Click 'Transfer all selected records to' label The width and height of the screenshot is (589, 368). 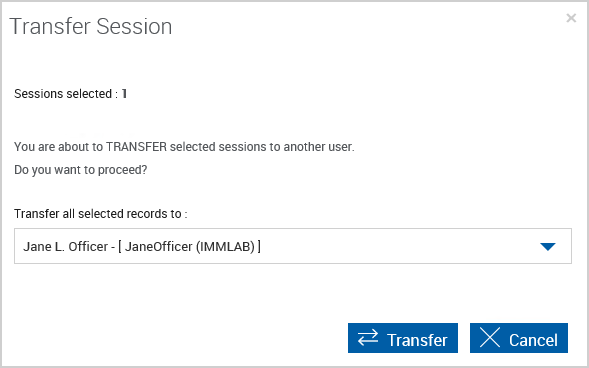click(98, 214)
